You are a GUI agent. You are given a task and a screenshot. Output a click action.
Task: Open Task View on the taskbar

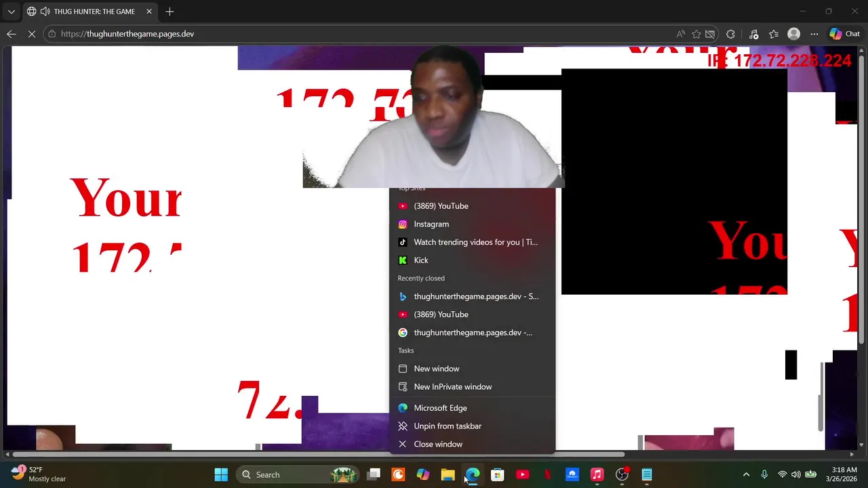tap(374, 474)
